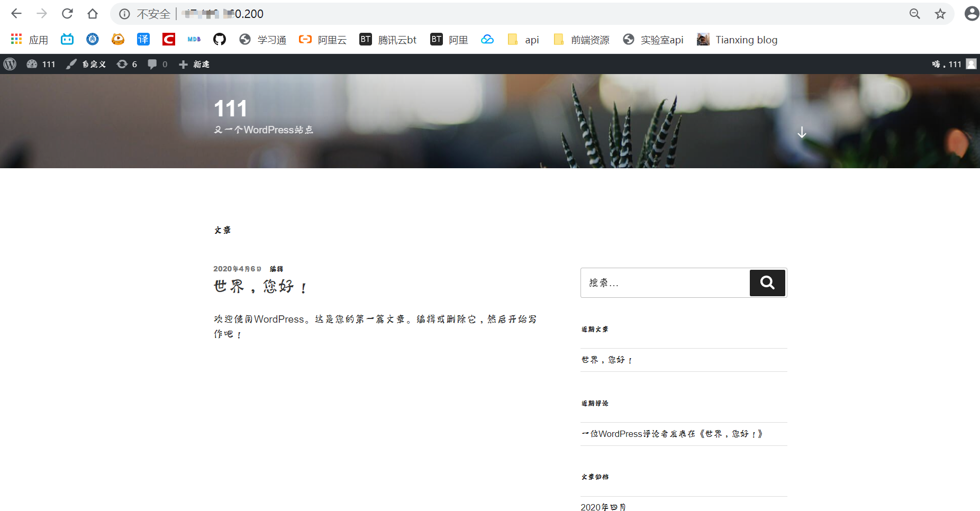Open the updates page showing 6 updates
Screen dimensions: 980x511
[x=126, y=64]
